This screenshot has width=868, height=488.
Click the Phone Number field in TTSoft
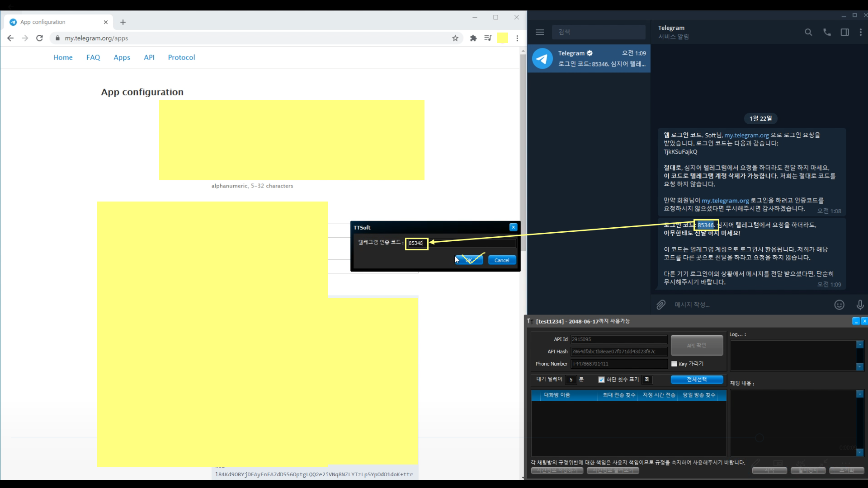point(619,364)
